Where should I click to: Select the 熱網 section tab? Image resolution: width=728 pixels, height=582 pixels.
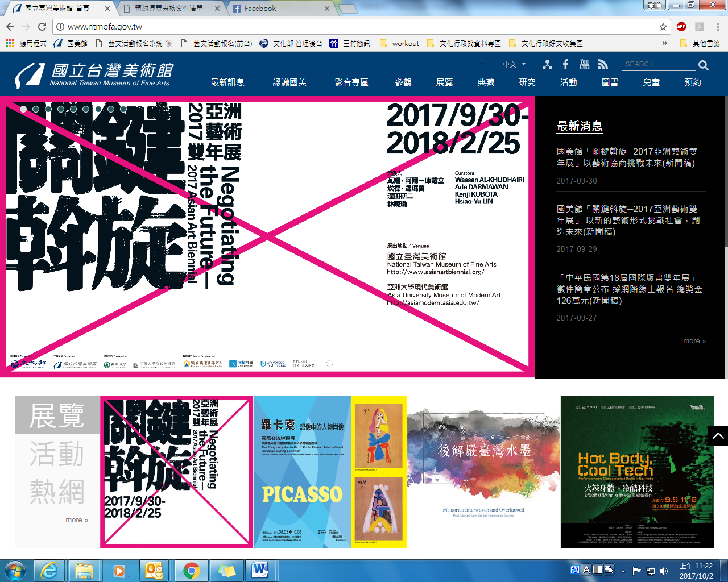(x=57, y=492)
